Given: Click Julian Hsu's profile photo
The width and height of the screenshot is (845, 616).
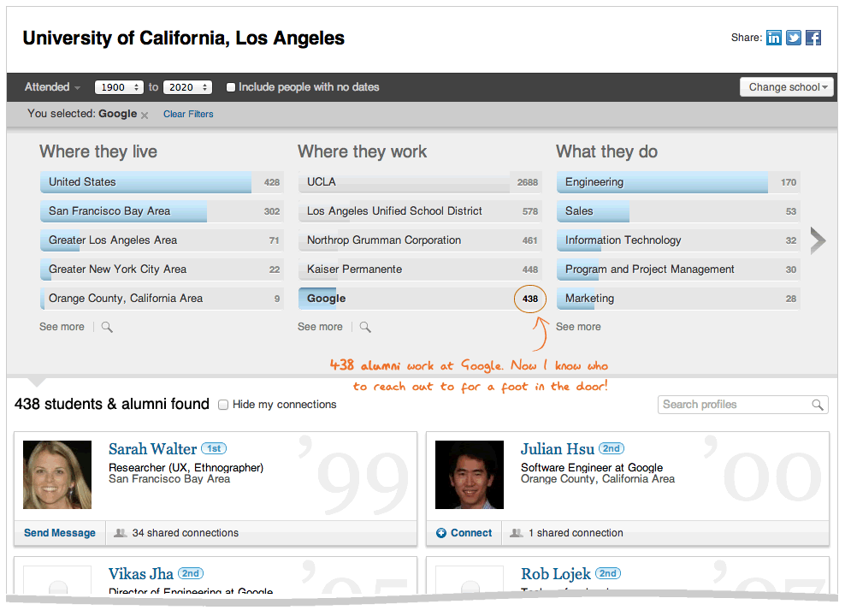Looking at the screenshot, I should click(x=470, y=475).
